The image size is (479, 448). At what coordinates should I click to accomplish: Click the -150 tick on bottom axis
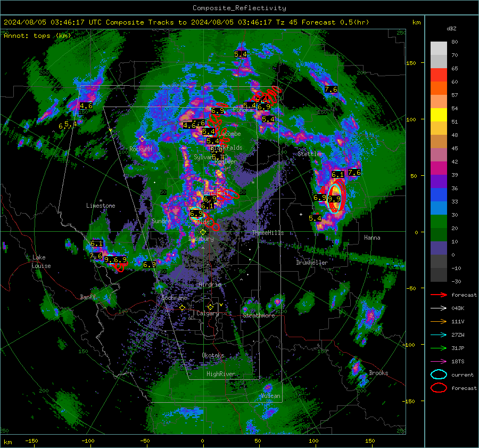[31, 441]
